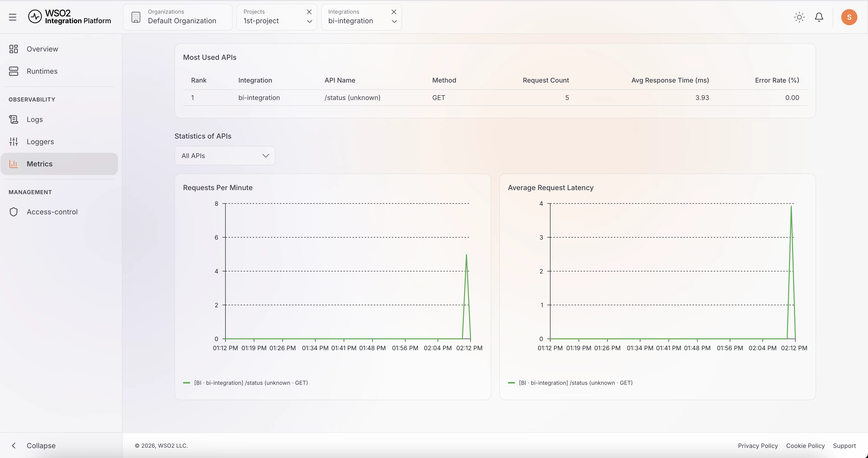Open the Privacy Policy link
This screenshot has height=458, width=868.
tap(758, 446)
